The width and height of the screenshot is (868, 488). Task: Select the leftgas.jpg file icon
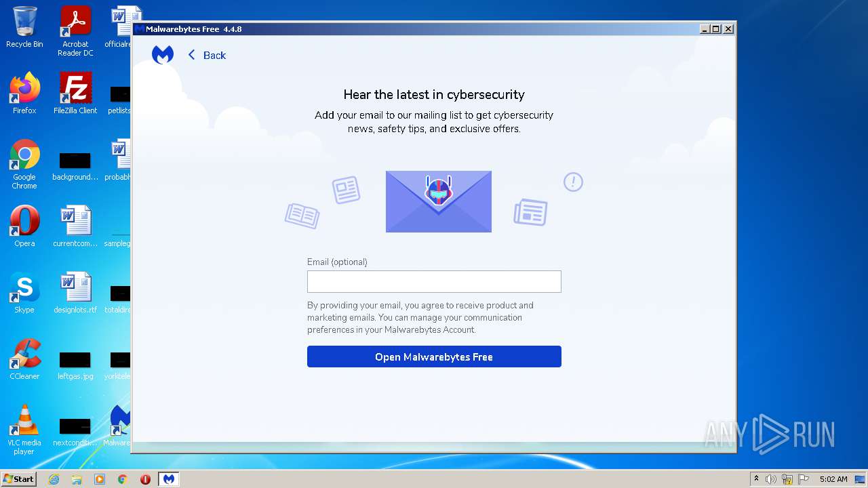click(x=75, y=365)
